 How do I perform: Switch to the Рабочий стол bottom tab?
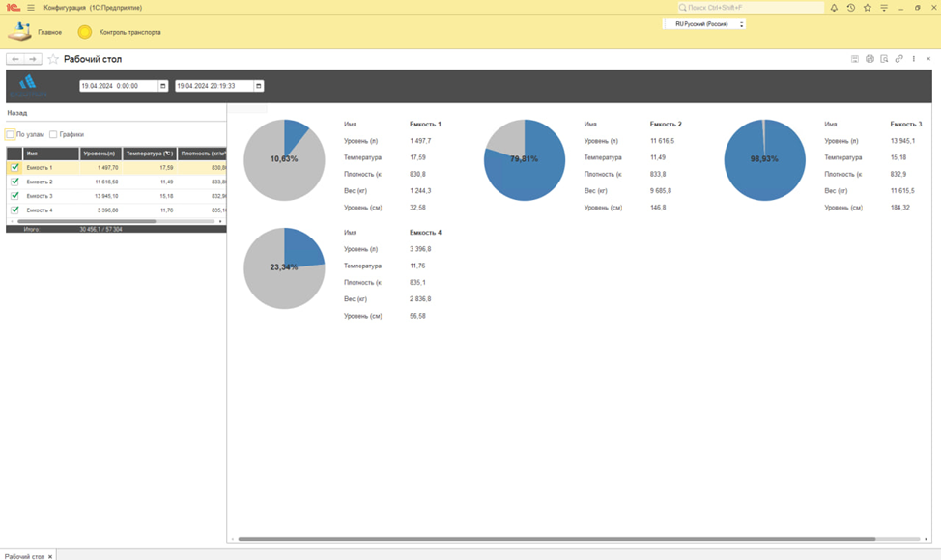[x=24, y=556]
